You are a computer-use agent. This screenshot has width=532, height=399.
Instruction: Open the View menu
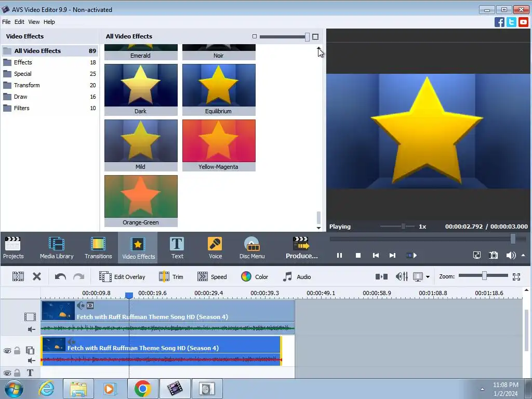click(34, 22)
